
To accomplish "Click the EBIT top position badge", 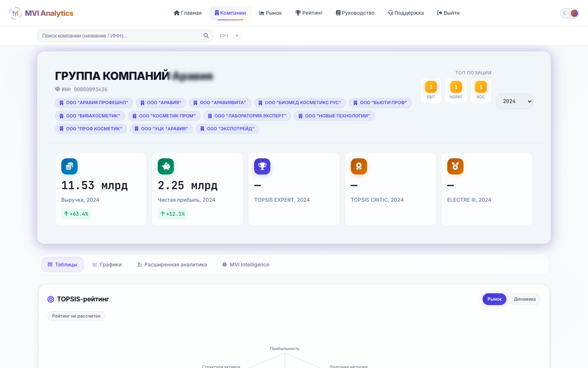I will [431, 91].
